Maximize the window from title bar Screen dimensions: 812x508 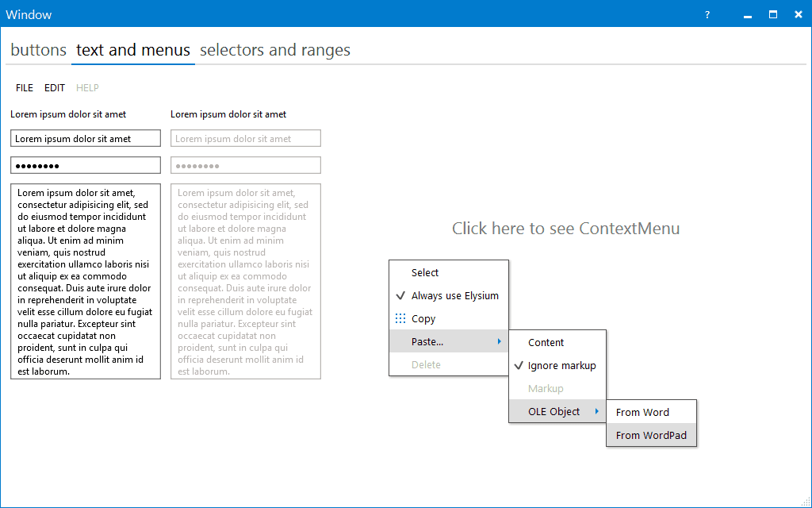point(773,14)
